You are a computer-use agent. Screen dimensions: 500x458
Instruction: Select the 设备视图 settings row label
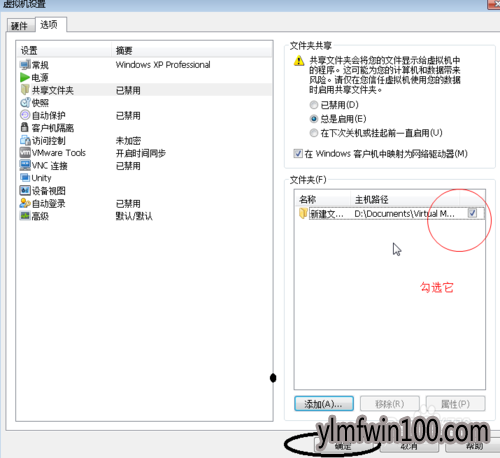click(x=49, y=191)
